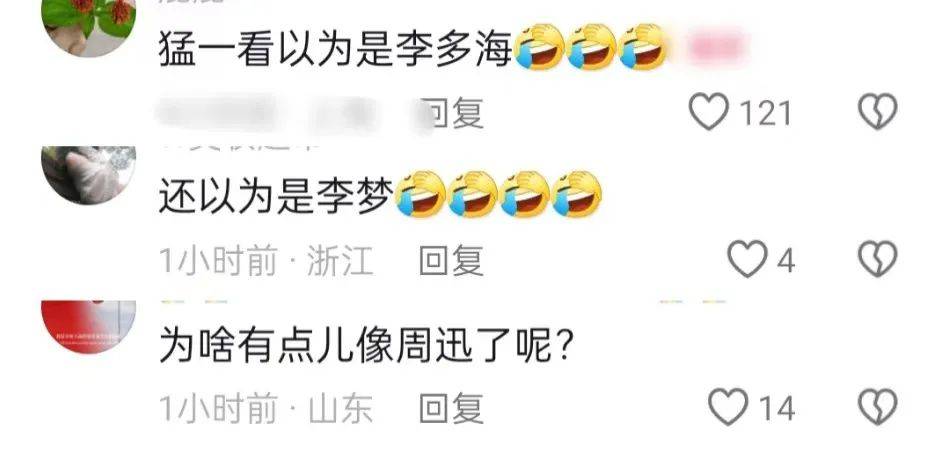This screenshot has width=948, height=450.
Task: Tap the 1小时前 · 山东 timestamp
Action: coord(266,408)
